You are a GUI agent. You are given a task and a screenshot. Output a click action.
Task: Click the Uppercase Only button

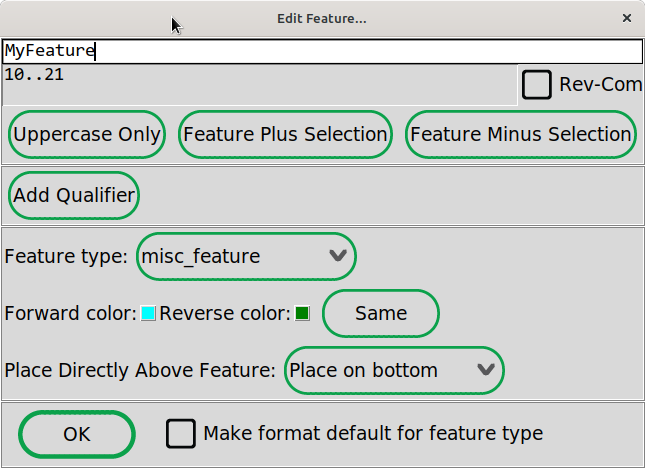87,134
